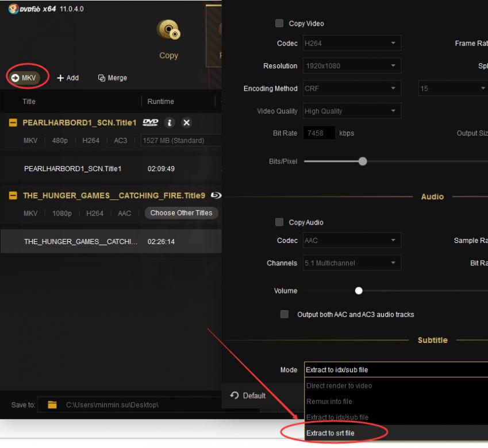The width and height of the screenshot is (488, 448).
Task: Open the Resolution 1920x1080 dropdown
Action: 352,65
